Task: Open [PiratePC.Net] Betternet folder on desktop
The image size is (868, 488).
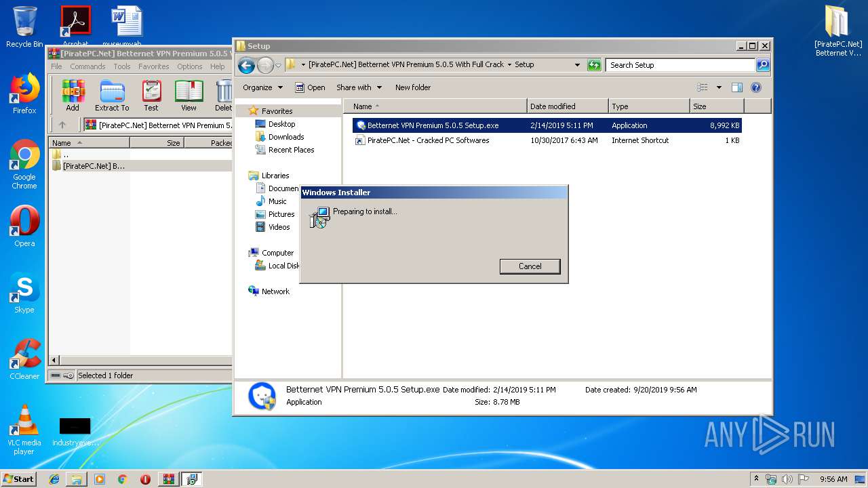Action: (838, 30)
